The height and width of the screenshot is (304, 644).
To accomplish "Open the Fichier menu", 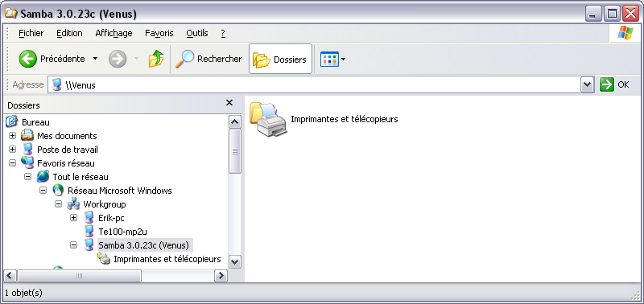I will pos(31,33).
